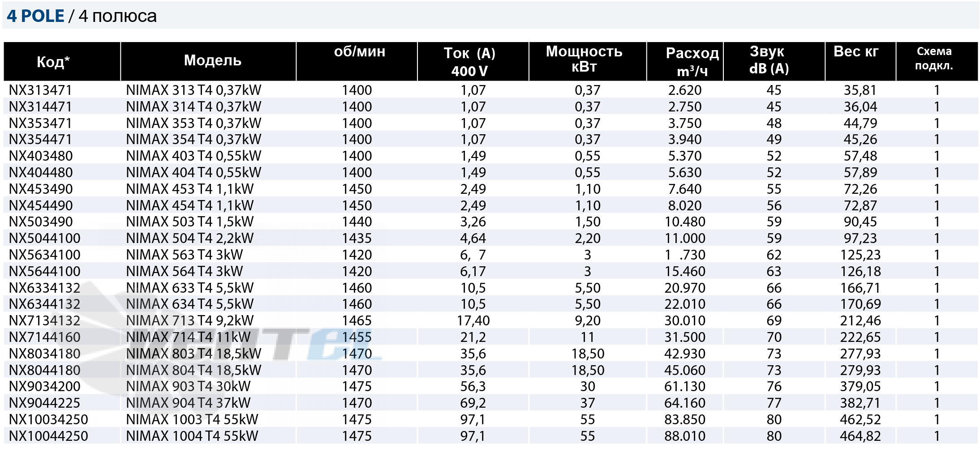980x452 pixels.
Task: Click the Код* column header
Action: click(53, 62)
